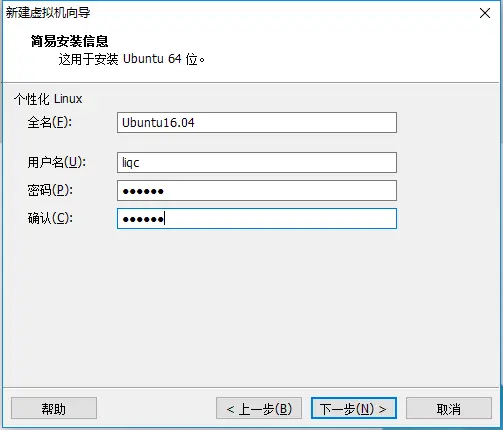The height and width of the screenshot is (430, 503).
Task: Cancel the wizard with 取消 button
Action: [x=449, y=408]
